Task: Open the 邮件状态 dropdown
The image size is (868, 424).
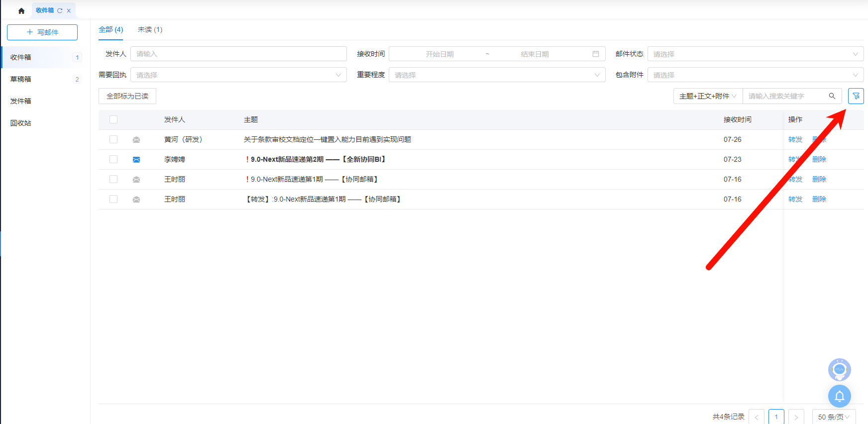Action: coord(756,54)
